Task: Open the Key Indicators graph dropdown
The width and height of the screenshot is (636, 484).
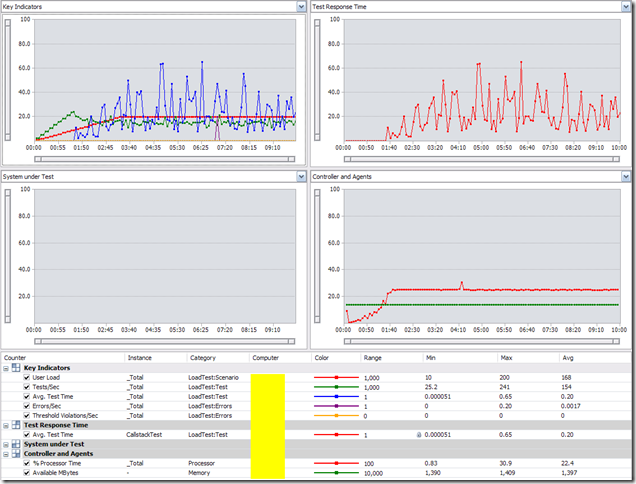Action: pyautogui.click(x=301, y=6)
